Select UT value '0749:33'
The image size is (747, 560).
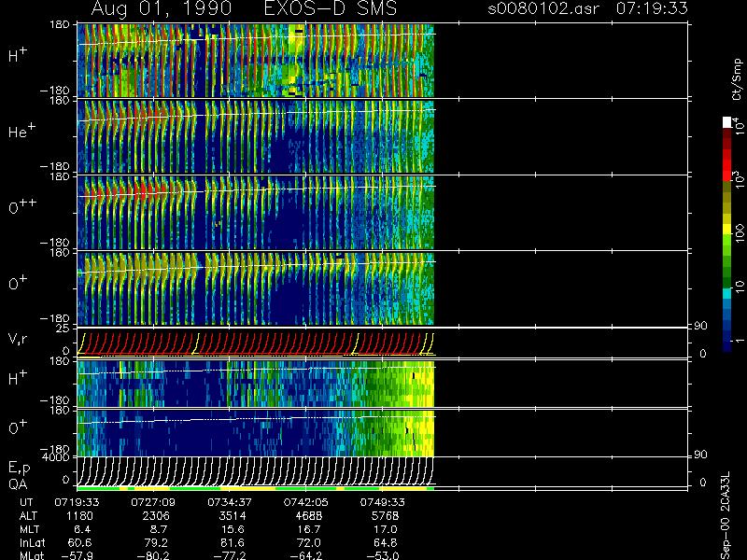coord(382,502)
